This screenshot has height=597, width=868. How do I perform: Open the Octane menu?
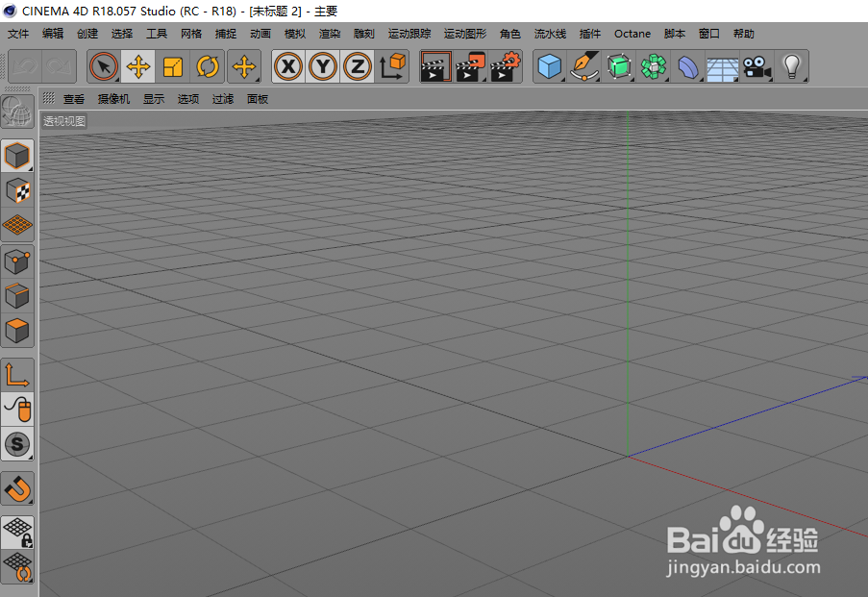(632, 34)
